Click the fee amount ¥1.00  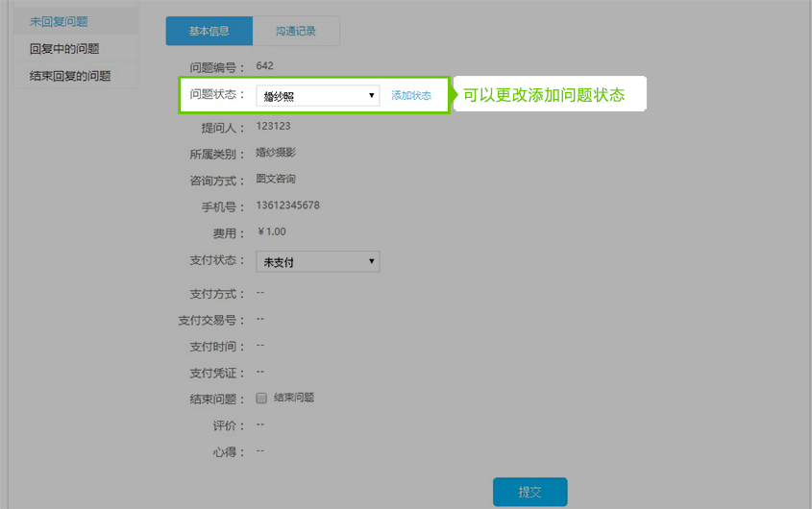tap(272, 231)
